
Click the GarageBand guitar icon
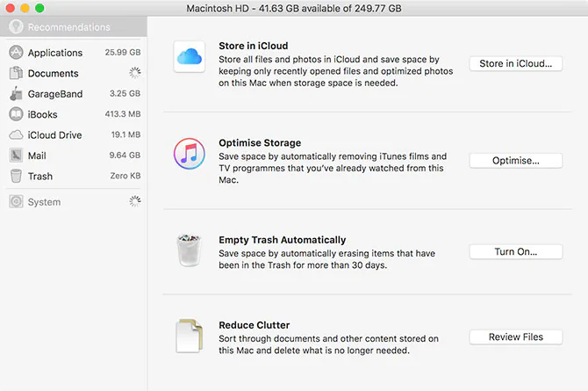click(x=16, y=93)
